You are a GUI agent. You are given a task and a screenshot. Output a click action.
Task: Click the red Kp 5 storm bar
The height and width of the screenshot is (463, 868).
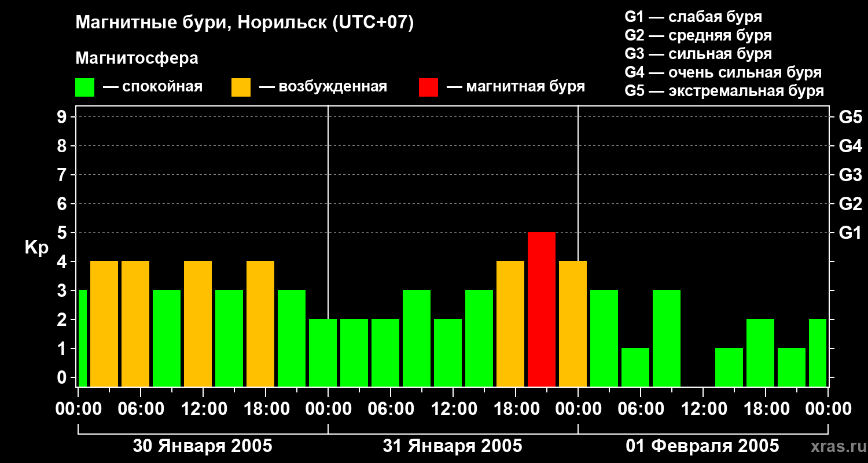click(542, 309)
